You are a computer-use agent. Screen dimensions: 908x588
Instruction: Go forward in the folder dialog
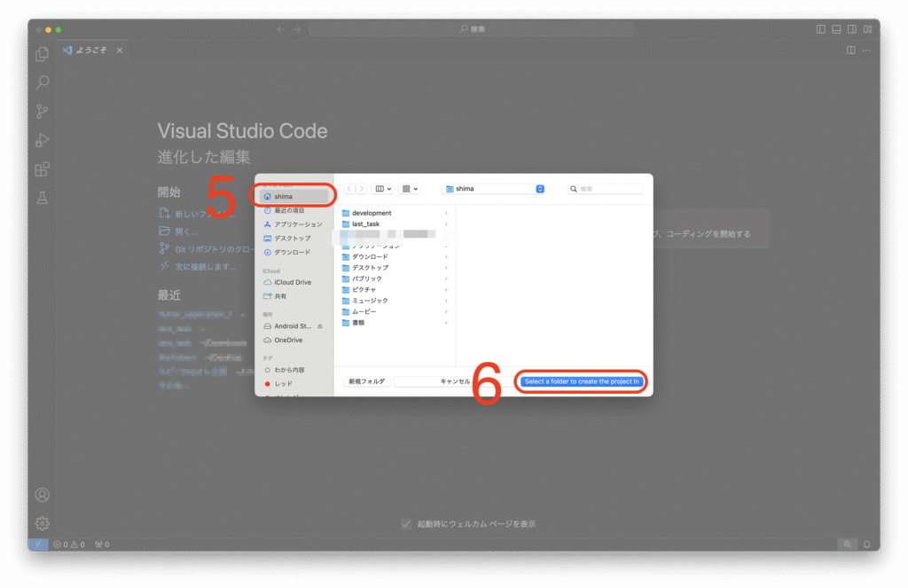(362, 189)
